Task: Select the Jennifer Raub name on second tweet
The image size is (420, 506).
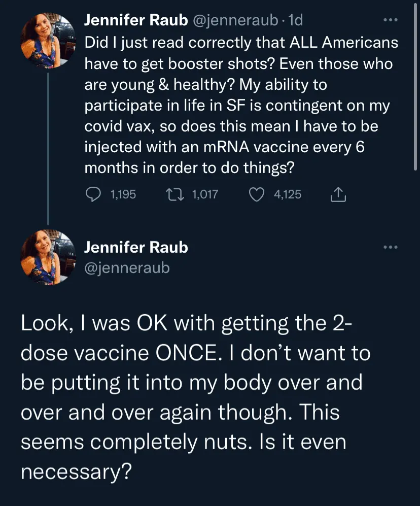Action: point(136,247)
